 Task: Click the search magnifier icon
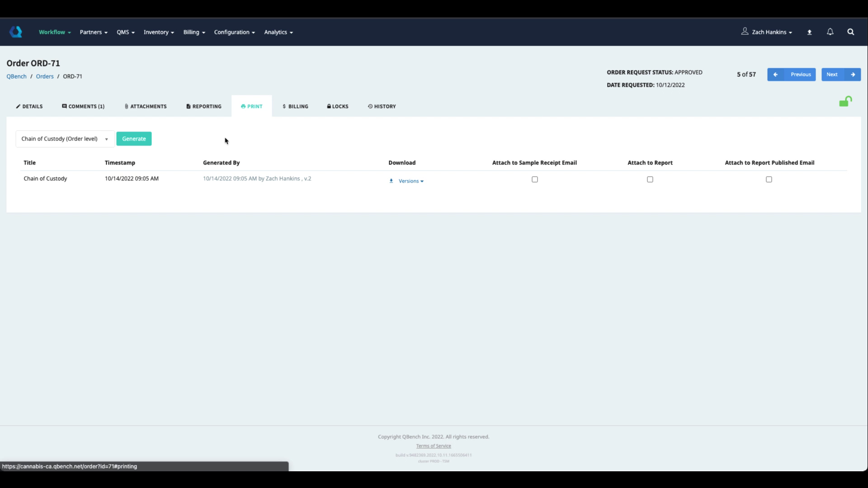851,32
